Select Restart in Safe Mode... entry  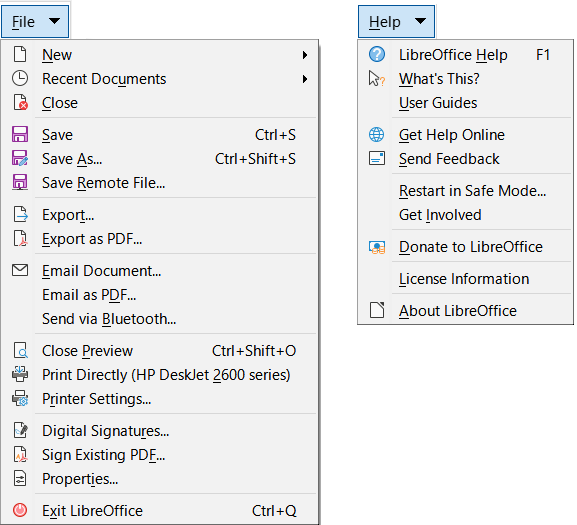(x=466, y=191)
